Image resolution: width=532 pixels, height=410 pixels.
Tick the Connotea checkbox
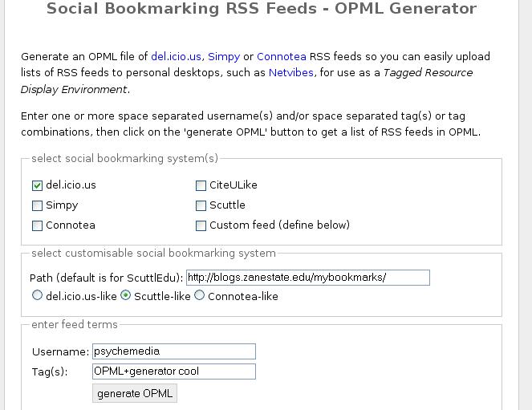37,225
